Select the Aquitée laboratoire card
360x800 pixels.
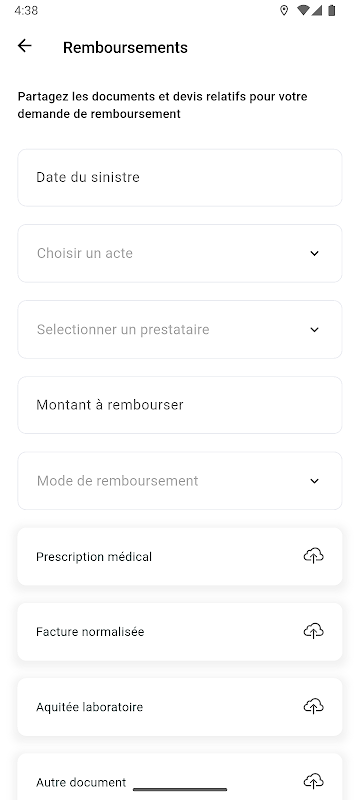point(179,707)
